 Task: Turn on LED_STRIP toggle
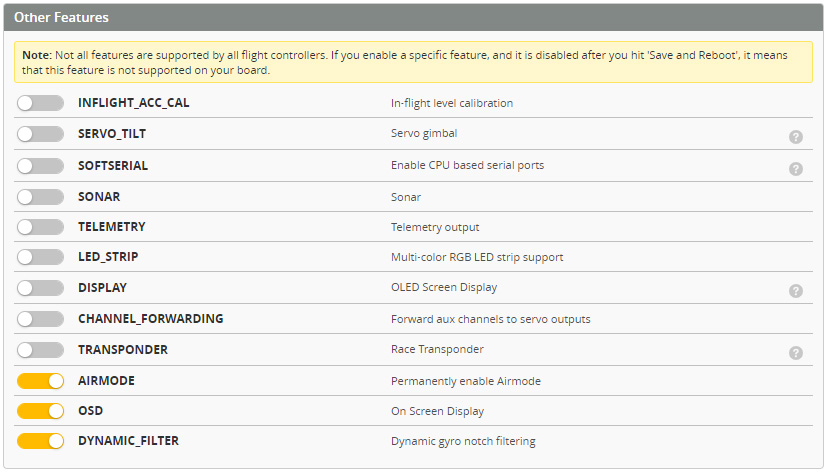[x=40, y=257]
